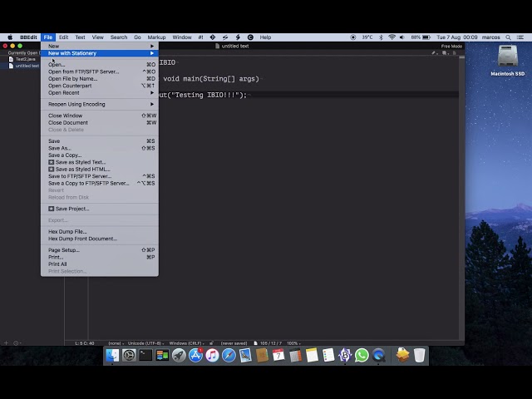Image resolution: width=532 pixels, height=399 pixels.
Task: Open Reminders from the Dock
Action: [328, 355]
